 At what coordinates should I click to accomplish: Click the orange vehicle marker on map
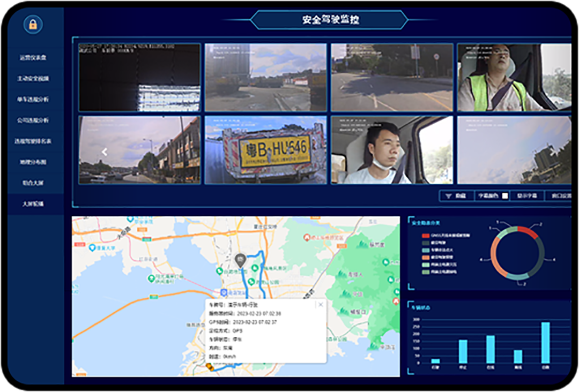pyautogui.click(x=210, y=367)
